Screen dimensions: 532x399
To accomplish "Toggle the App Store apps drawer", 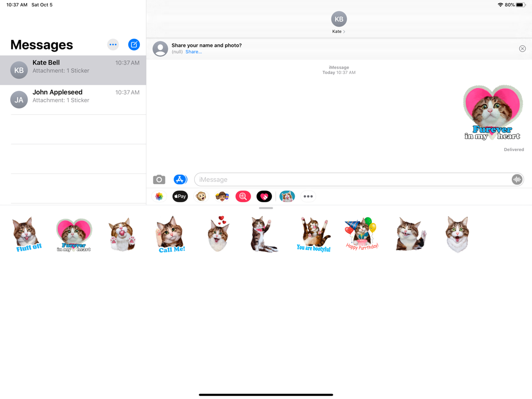I will tap(180, 179).
